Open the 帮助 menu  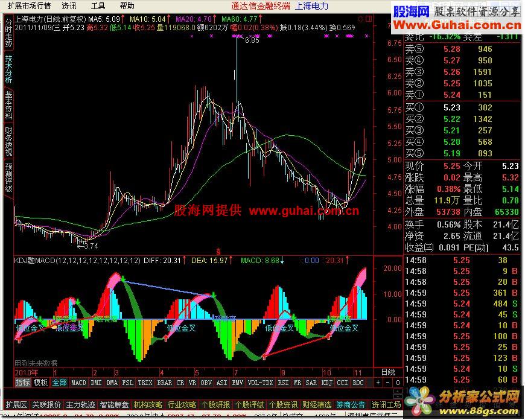point(127,6)
